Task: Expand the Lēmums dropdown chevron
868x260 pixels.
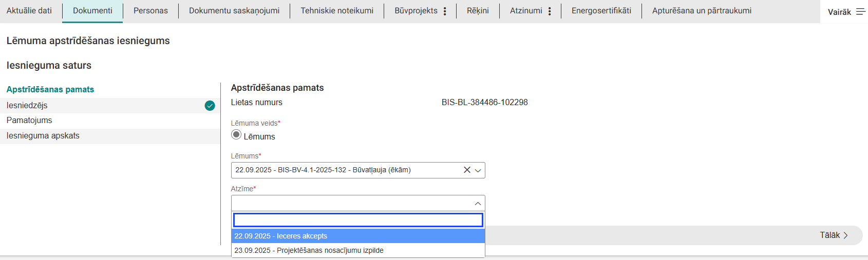Action: click(478, 170)
